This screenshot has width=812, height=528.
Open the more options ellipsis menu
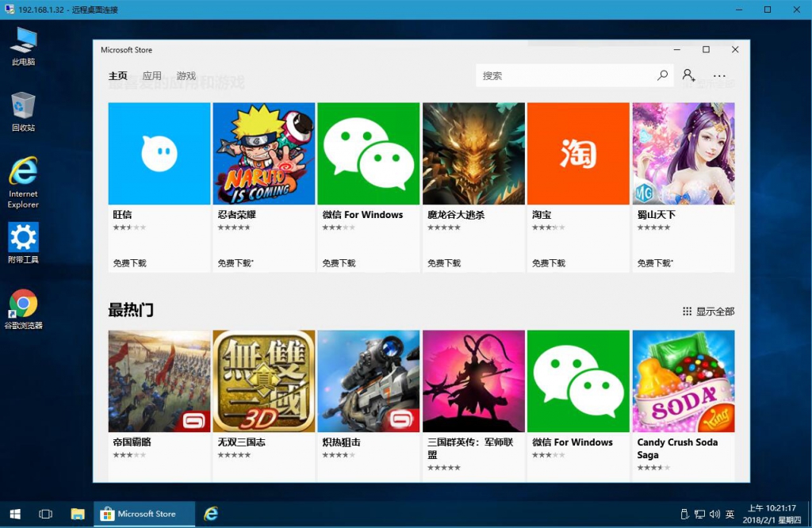[x=719, y=76]
